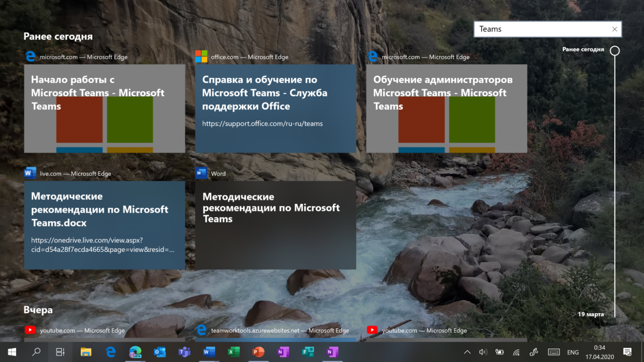
Task: Click 'teamworktools.azurewebsites.net — Microsoft Edge' header
Action: coord(280,331)
